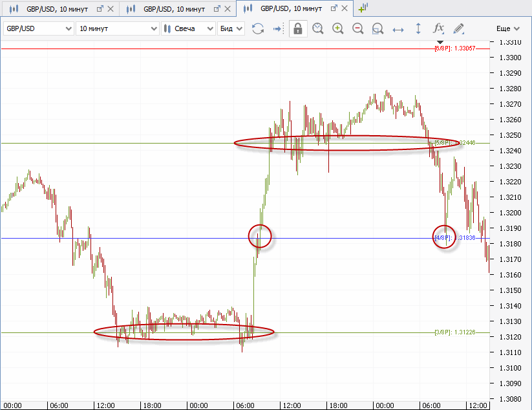
Task: Close the second GBP/USD chart tab
Action: pos(228,8)
